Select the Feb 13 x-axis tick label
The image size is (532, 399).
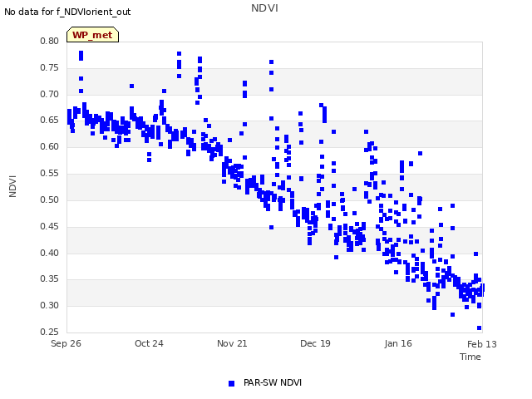pyautogui.click(x=482, y=344)
